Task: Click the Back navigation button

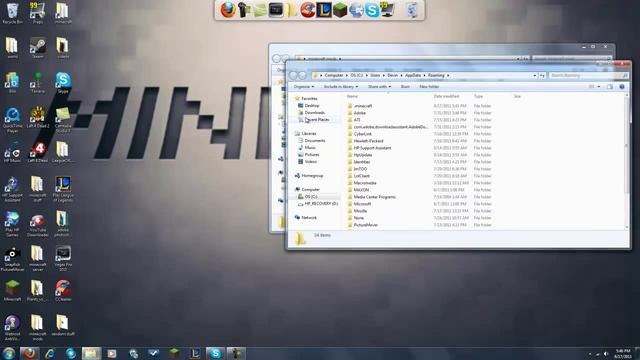Action: tap(293, 75)
